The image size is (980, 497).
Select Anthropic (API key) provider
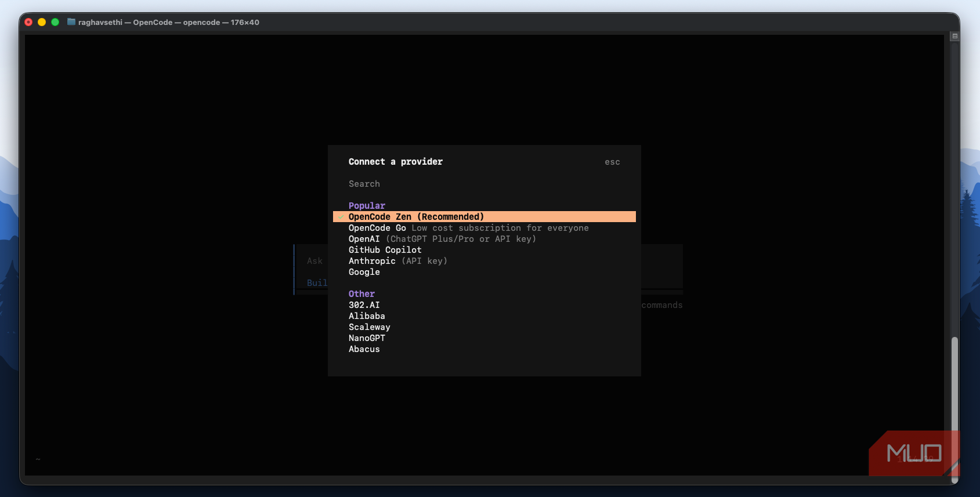click(484, 261)
